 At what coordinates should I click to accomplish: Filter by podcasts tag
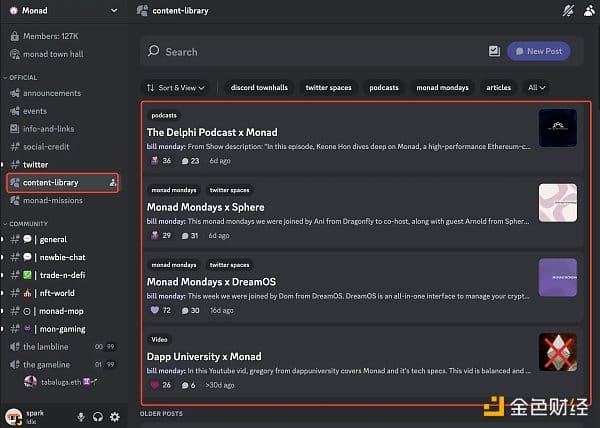pos(384,88)
